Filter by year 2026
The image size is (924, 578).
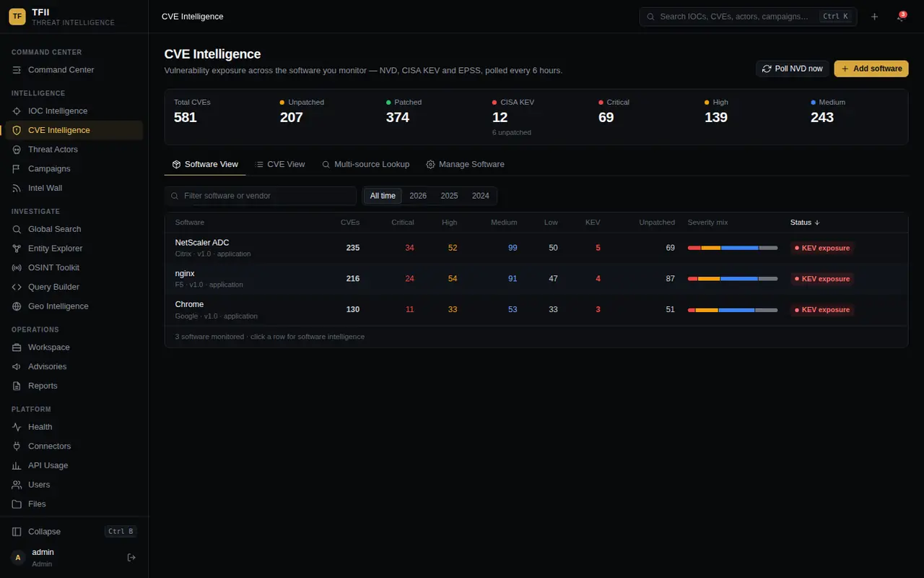pos(418,196)
